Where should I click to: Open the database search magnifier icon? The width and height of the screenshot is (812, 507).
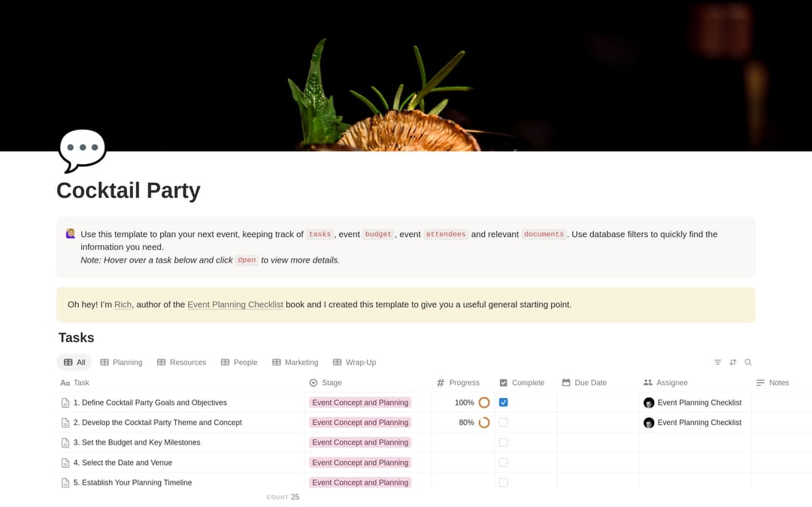coord(748,362)
